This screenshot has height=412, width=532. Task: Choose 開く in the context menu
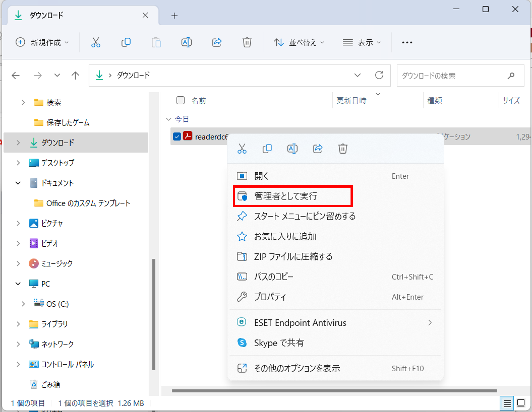(335, 176)
